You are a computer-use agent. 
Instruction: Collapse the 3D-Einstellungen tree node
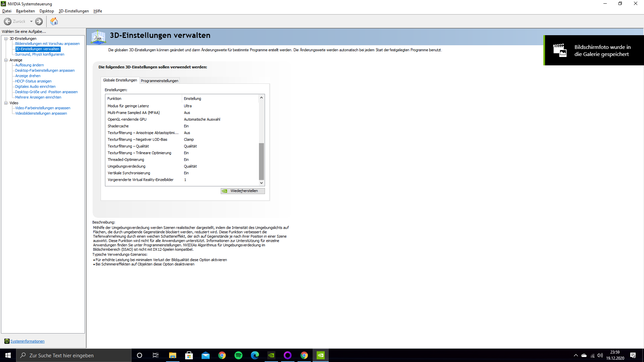coord(6,39)
